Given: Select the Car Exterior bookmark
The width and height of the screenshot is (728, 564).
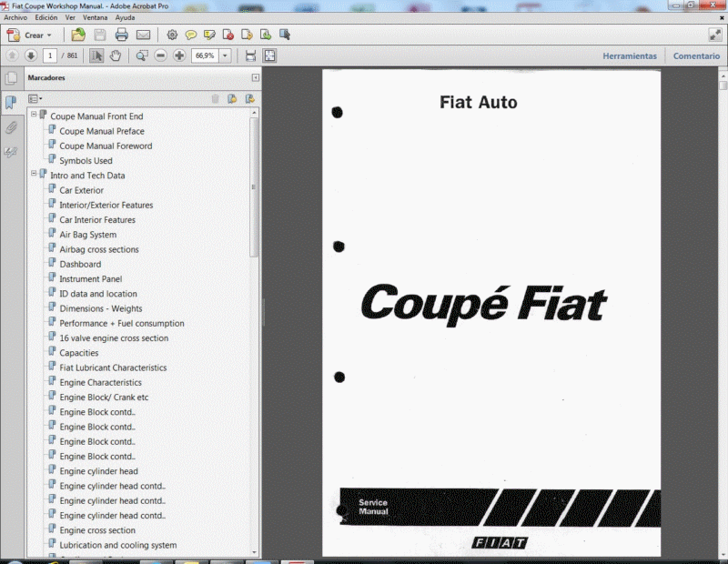Looking at the screenshot, I should [x=81, y=190].
